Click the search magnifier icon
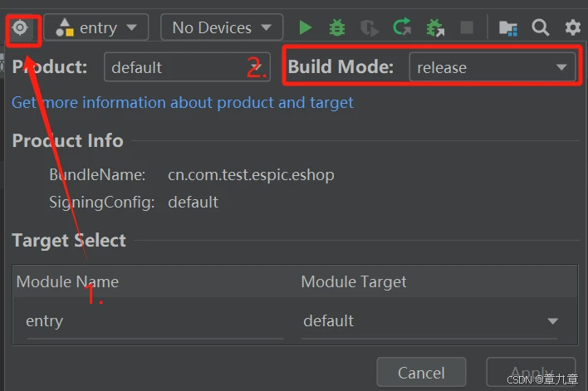The image size is (588, 391). click(541, 27)
